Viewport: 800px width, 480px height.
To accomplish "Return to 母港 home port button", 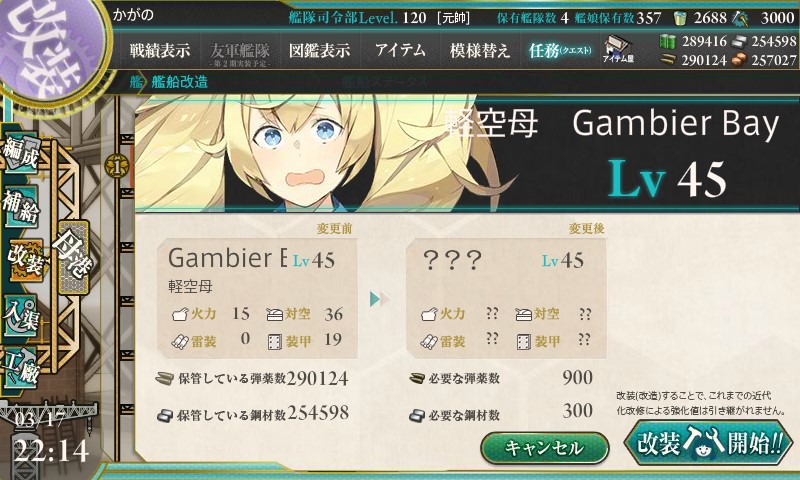I will [x=73, y=257].
